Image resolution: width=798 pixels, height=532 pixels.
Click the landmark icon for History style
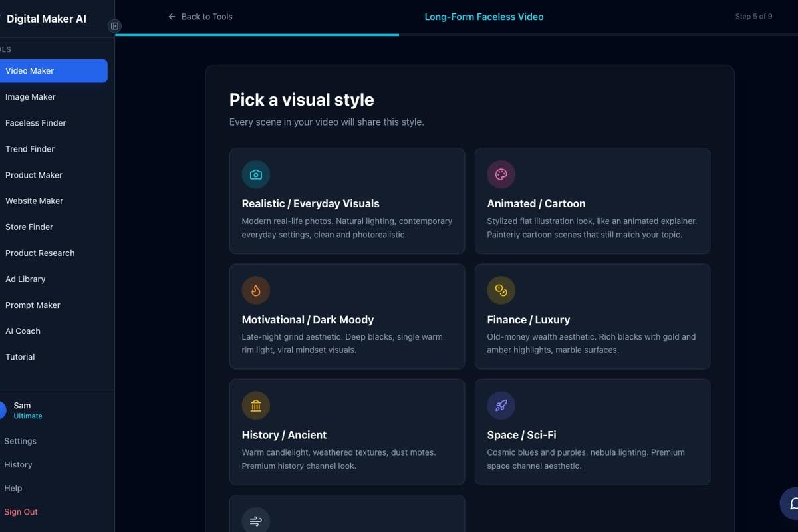click(256, 406)
